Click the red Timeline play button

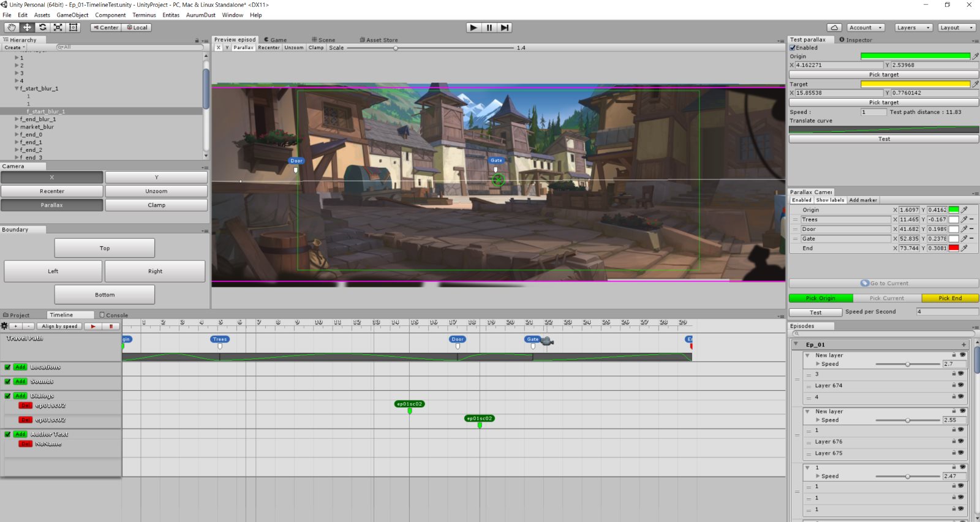93,327
